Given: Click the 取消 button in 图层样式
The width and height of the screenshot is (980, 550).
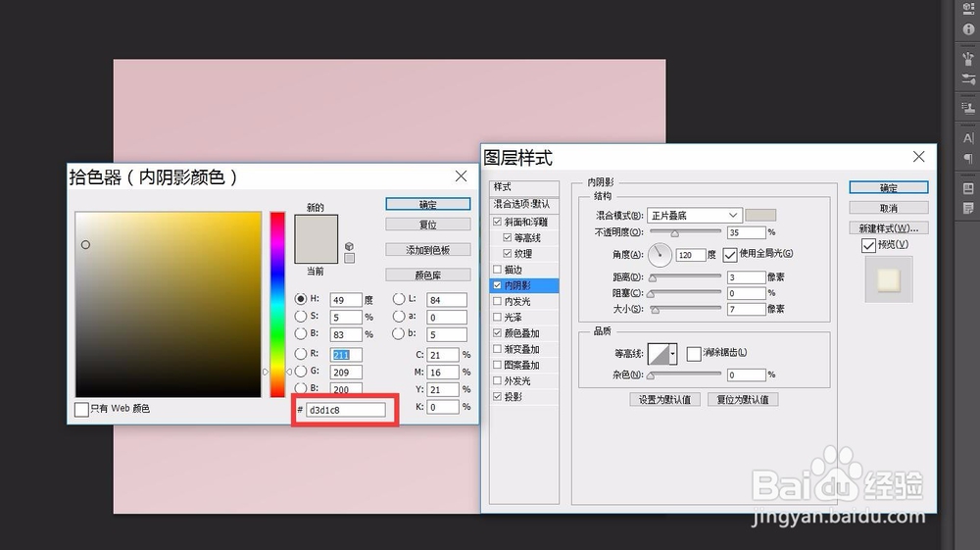Looking at the screenshot, I should tap(889, 208).
